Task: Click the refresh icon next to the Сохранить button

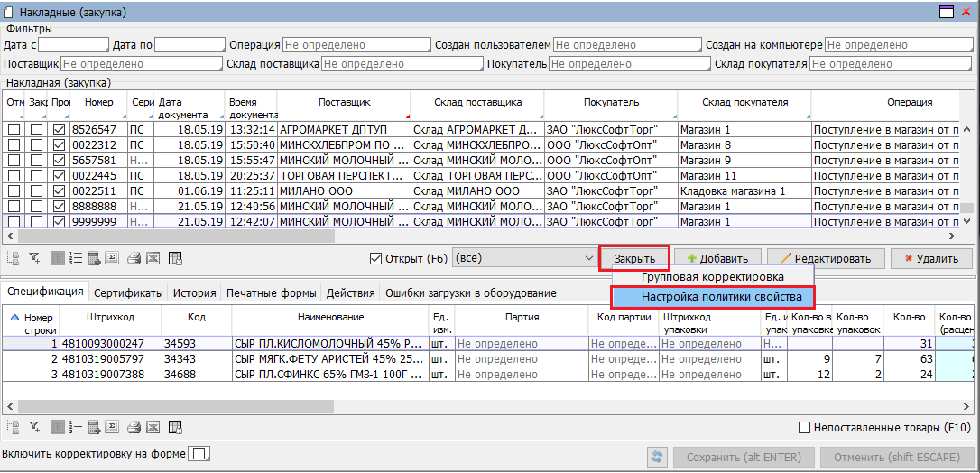Action: pos(658,458)
